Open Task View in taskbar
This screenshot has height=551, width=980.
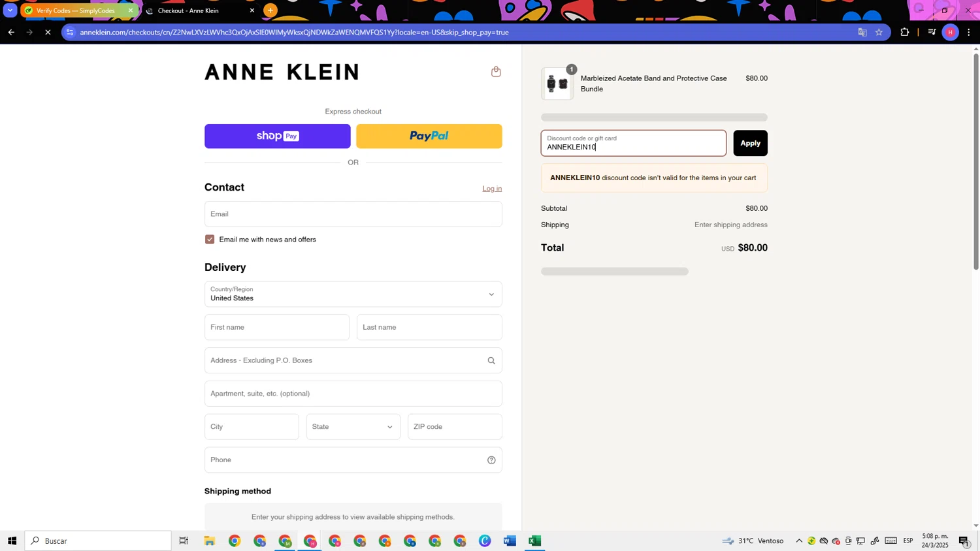point(184,541)
